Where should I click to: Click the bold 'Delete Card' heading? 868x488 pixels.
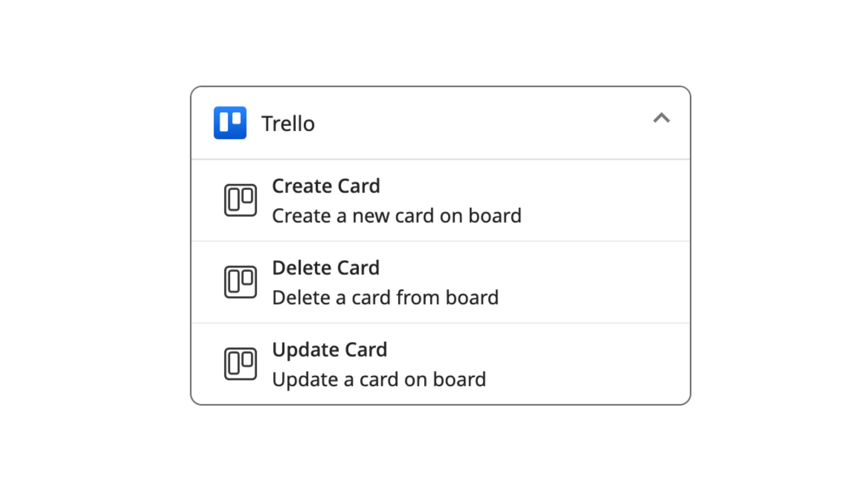click(x=326, y=268)
